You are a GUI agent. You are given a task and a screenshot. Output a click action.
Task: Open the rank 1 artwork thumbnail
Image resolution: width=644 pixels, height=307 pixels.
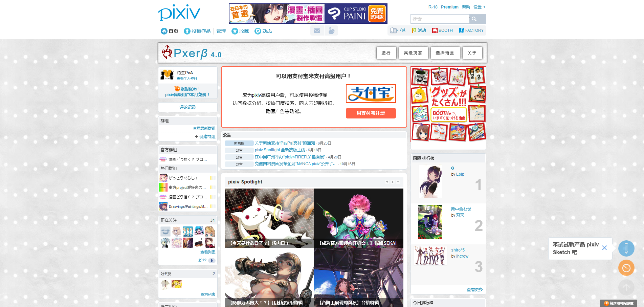point(430,181)
